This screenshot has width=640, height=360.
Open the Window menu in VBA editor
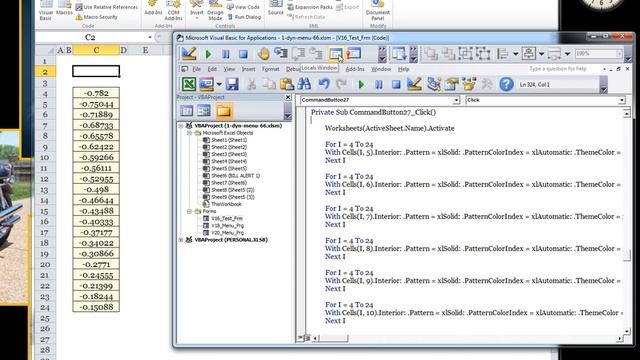point(381,69)
